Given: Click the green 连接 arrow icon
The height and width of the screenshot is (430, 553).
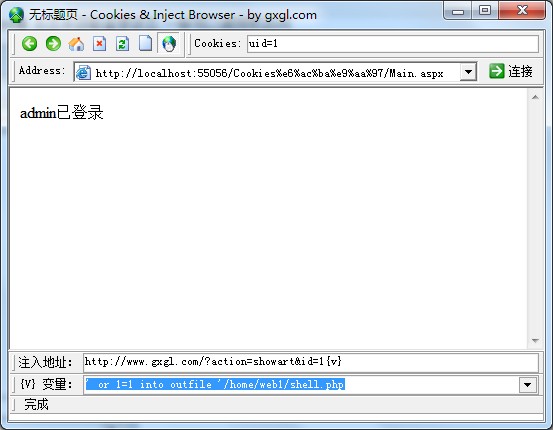Looking at the screenshot, I should point(497,71).
